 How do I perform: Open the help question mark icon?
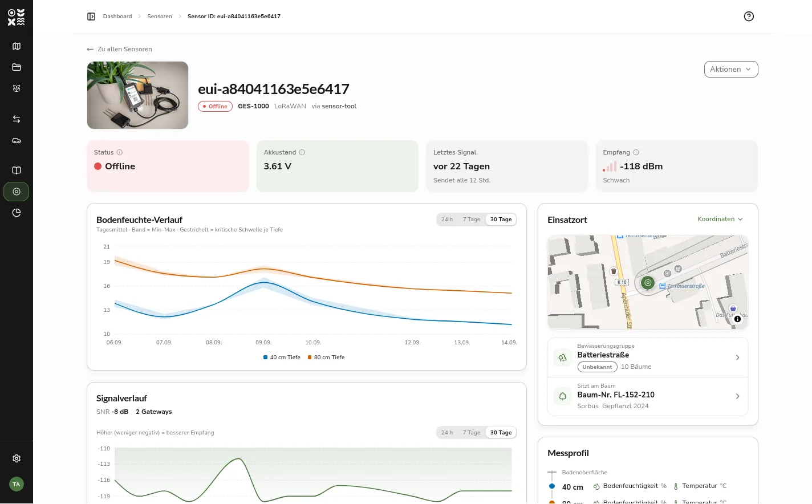tap(749, 17)
